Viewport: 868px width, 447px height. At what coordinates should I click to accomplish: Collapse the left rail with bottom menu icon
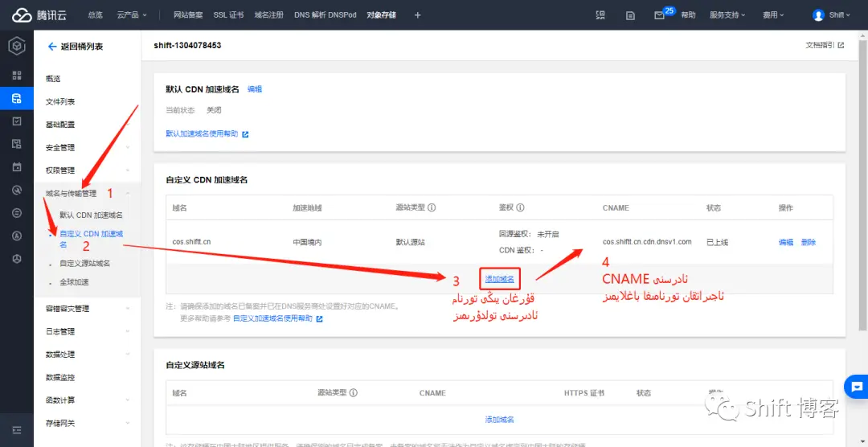(17, 430)
